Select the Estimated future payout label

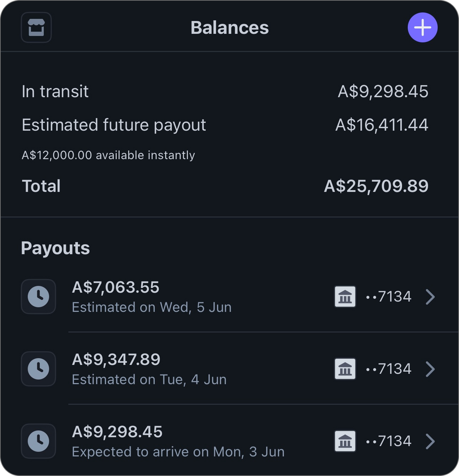click(x=114, y=125)
